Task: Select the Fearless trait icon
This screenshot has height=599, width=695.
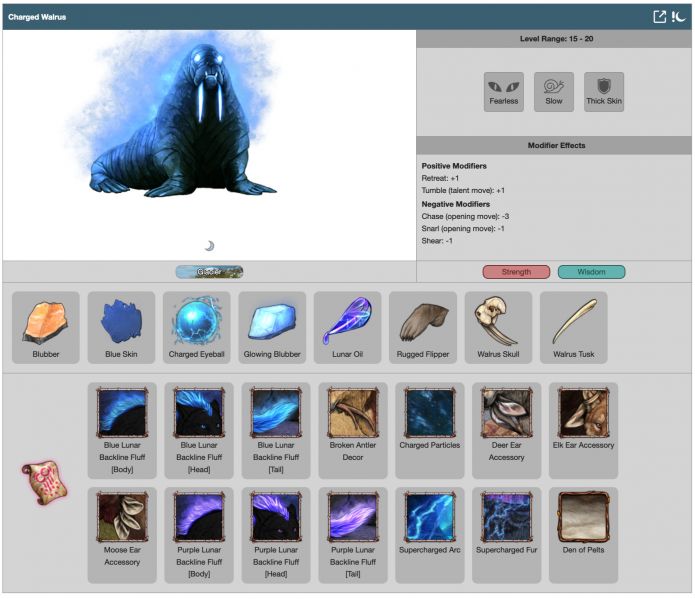Action: 504,87
